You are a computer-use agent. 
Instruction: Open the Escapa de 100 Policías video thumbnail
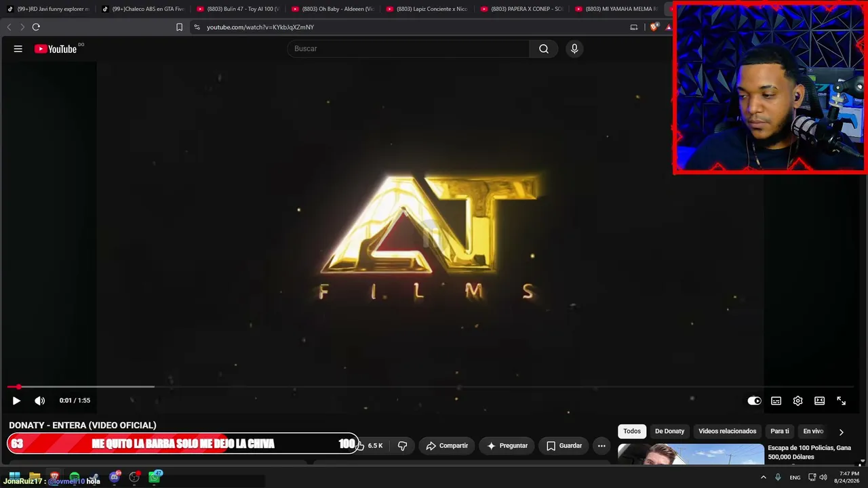[x=691, y=454]
